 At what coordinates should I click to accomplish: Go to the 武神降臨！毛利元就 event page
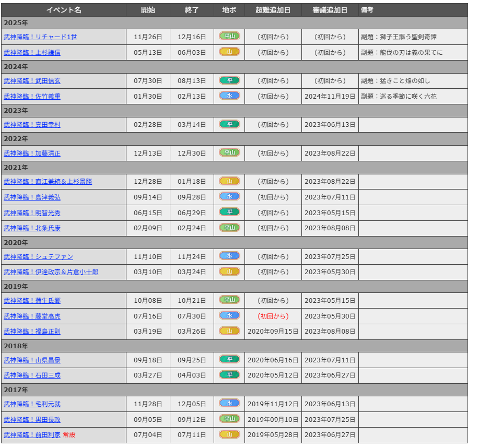32,404
